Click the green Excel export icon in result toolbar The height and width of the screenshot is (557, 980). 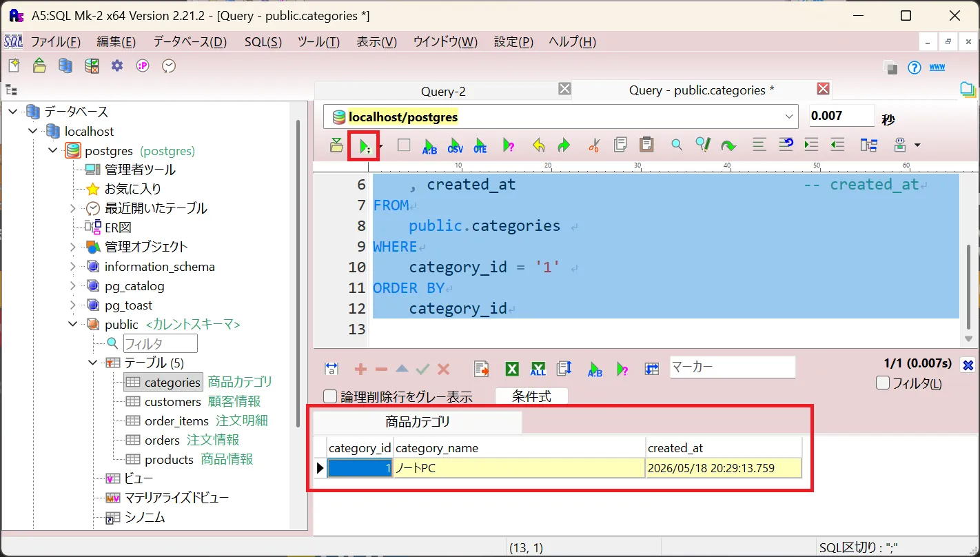click(512, 369)
